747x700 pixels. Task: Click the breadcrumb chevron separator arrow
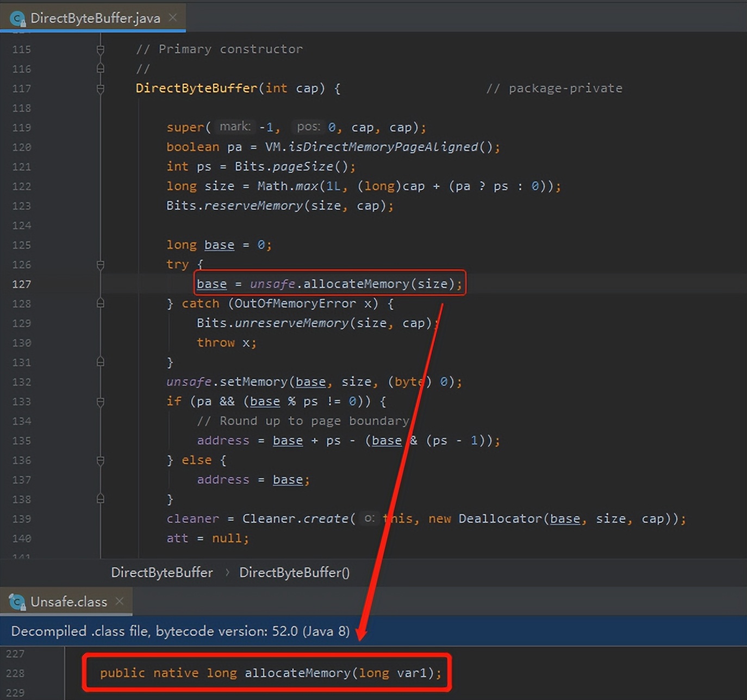click(227, 572)
